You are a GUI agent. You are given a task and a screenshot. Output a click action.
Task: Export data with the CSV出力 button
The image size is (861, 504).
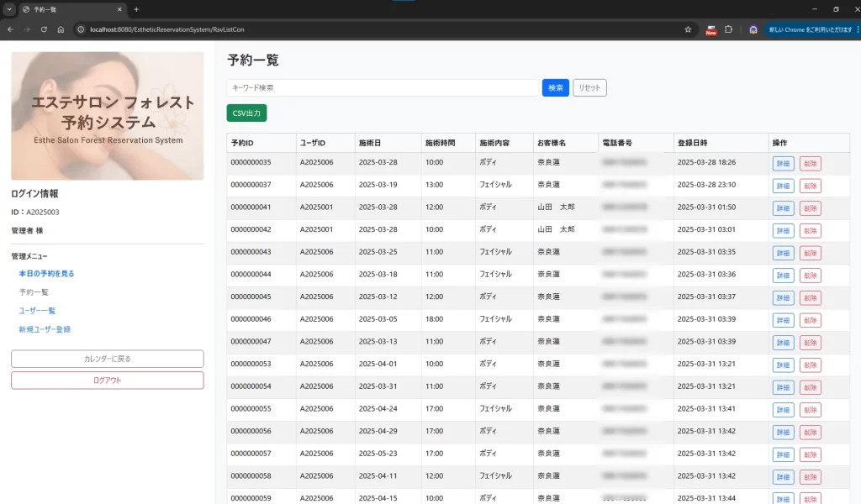[x=246, y=113]
